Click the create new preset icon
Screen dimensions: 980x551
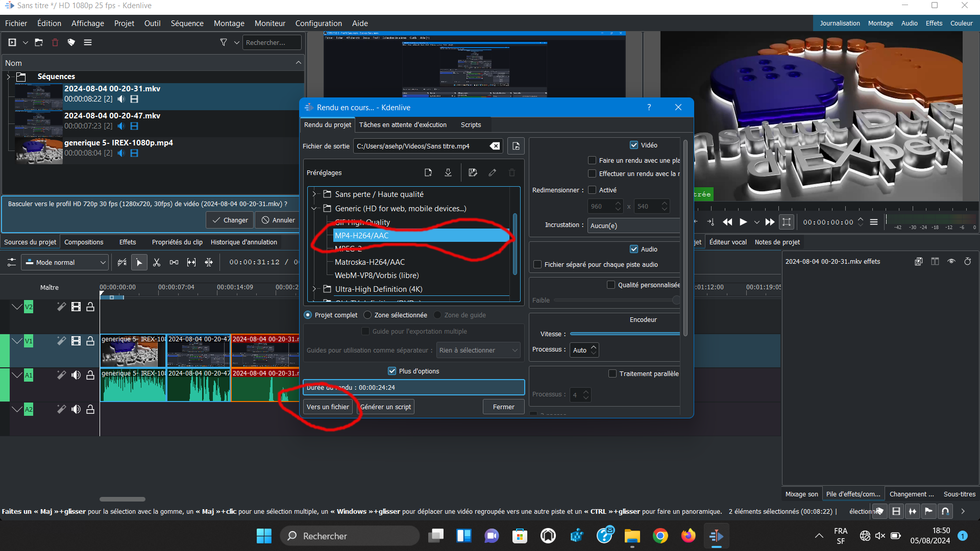(428, 172)
